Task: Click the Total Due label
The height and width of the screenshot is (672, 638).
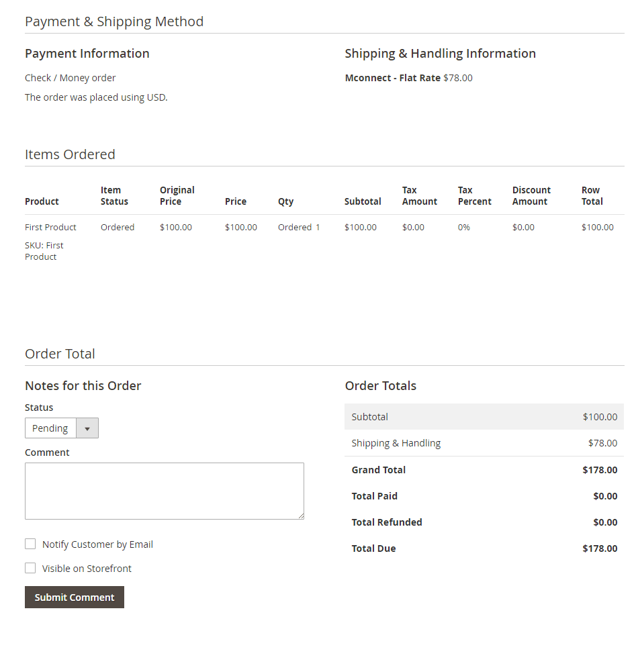Action: [373, 548]
